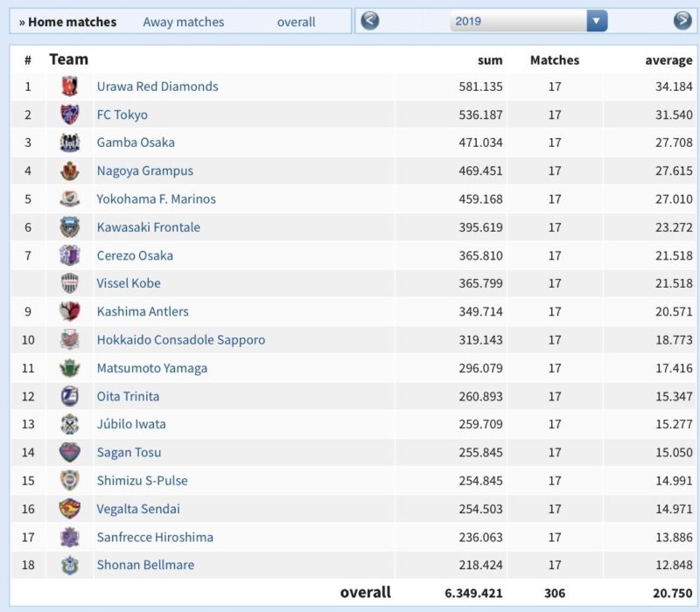The height and width of the screenshot is (612, 700).
Task: Click the FC Tokyo club crest icon
Action: tap(70, 115)
